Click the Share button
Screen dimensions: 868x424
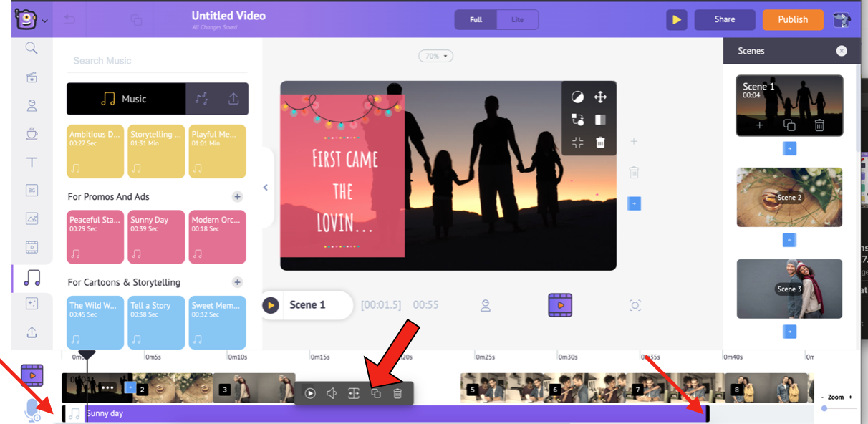coord(724,20)
